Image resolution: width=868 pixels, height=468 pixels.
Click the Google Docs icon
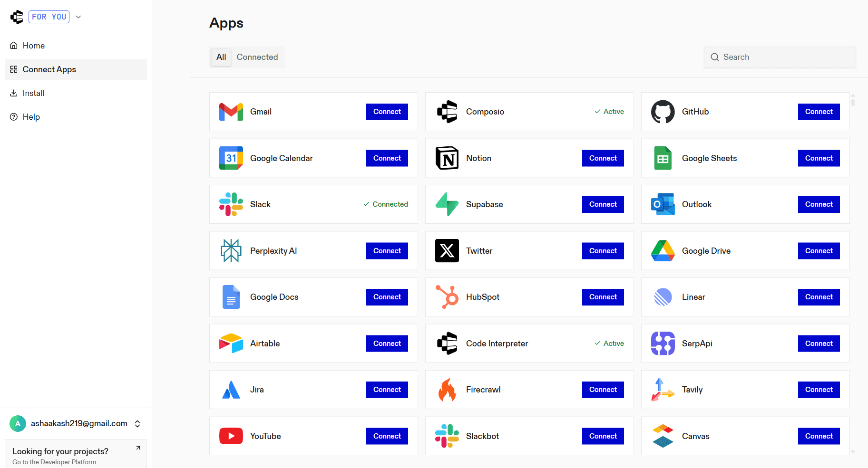(231, 297)
